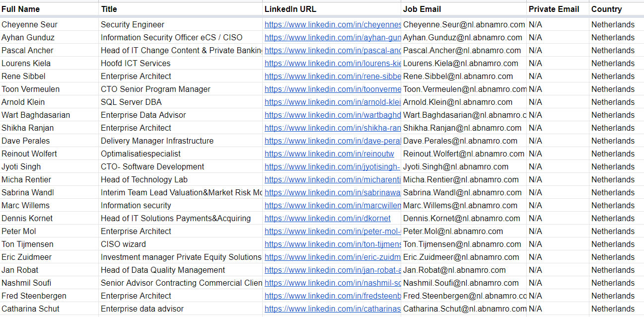
Task: Select the Security Engineer title cell
Action: click(x=181, y=24)
